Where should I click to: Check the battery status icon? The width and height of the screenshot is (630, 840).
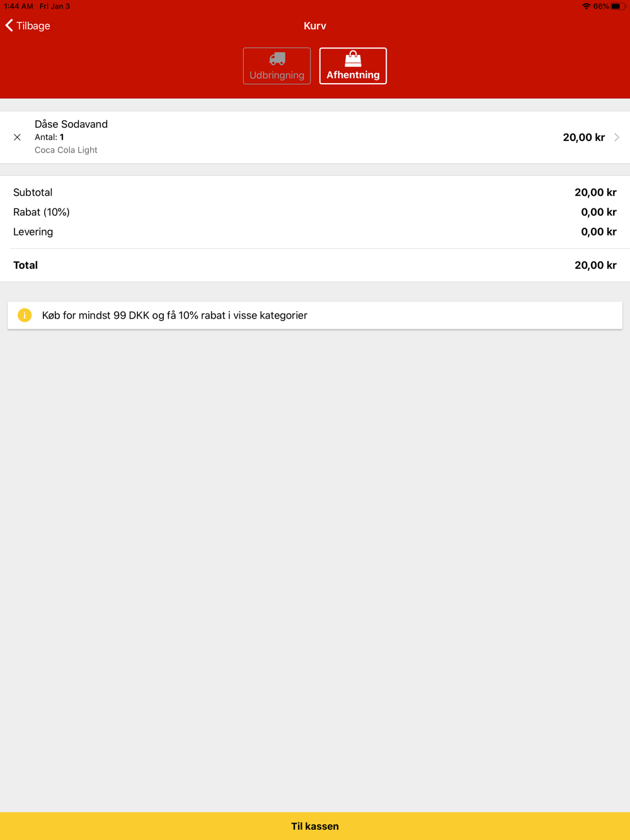pos(618,6)
